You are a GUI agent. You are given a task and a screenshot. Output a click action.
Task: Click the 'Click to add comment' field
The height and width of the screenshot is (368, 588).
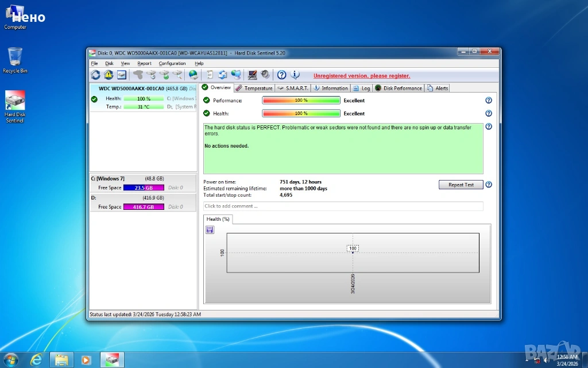click(x=343, y=206)
